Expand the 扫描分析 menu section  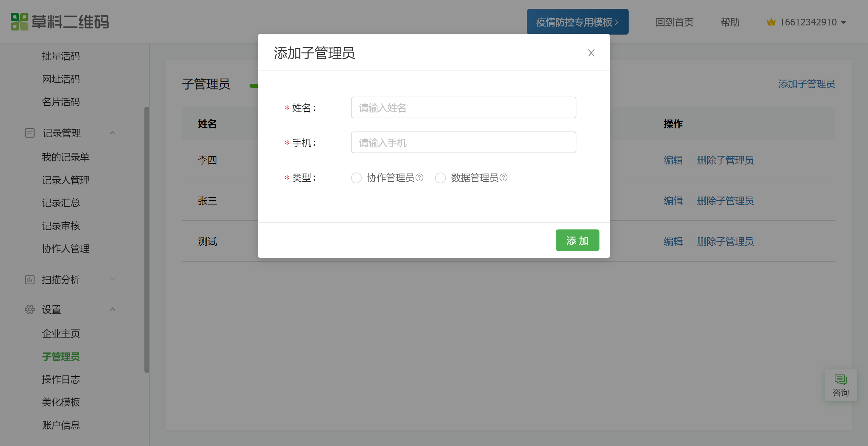point(113,279)
